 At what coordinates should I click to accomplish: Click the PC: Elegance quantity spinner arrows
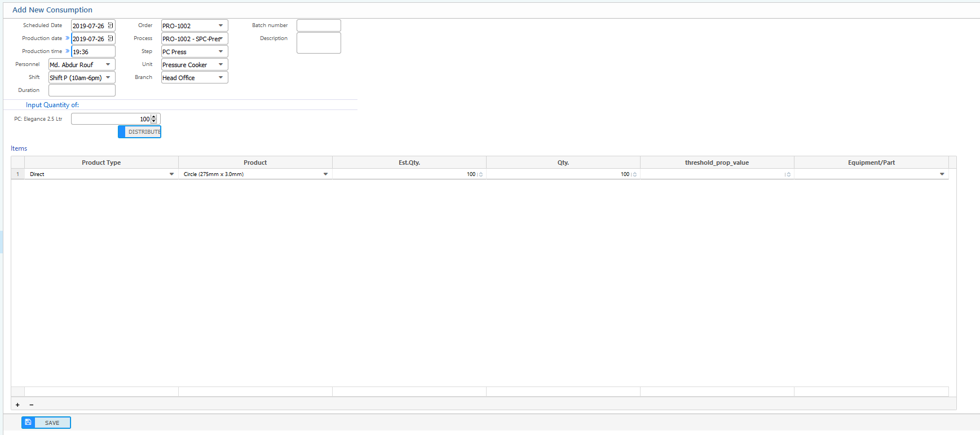click(x=154, y=119)
